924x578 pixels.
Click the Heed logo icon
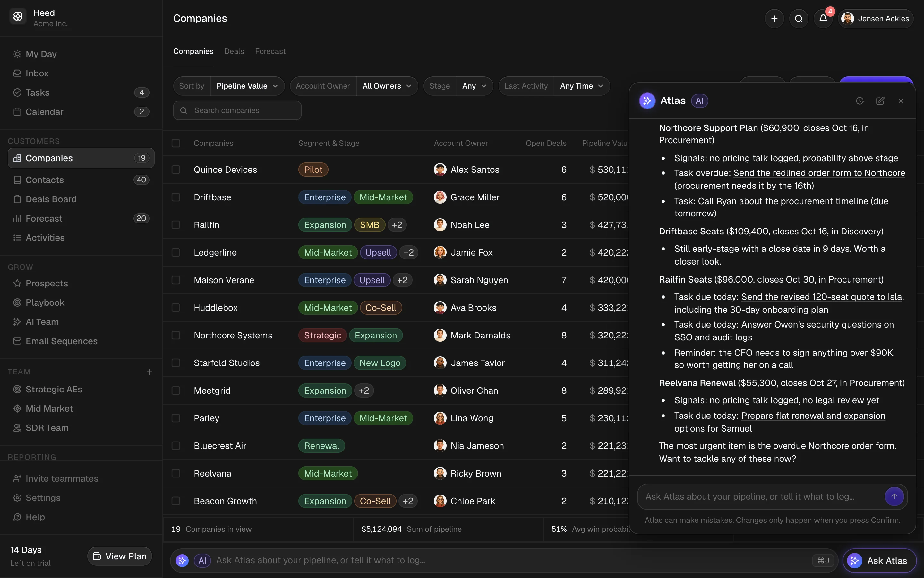point(18,16)
